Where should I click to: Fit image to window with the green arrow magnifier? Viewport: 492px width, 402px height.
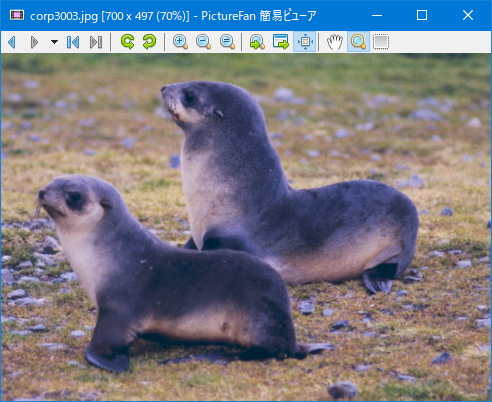coord(257,42)
